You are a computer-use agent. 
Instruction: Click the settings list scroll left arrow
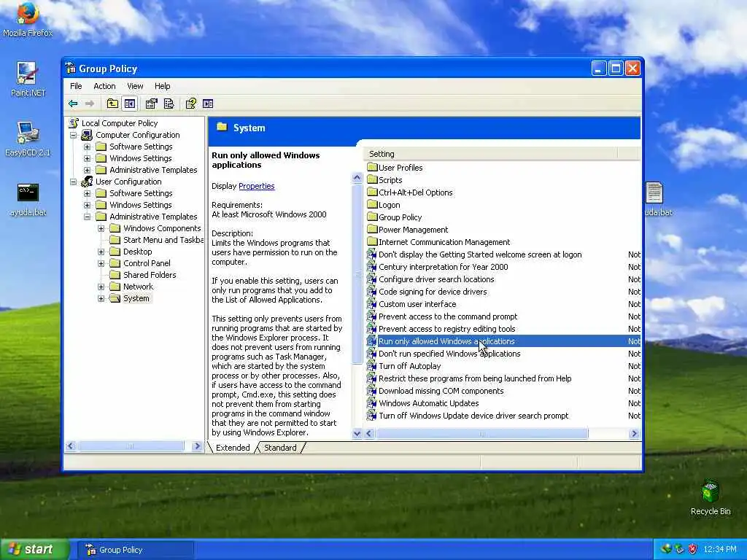click(x=369, y=433)
